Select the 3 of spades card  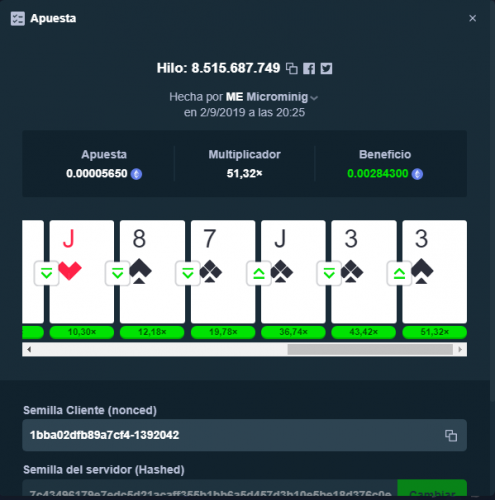(x=434, y=271)
